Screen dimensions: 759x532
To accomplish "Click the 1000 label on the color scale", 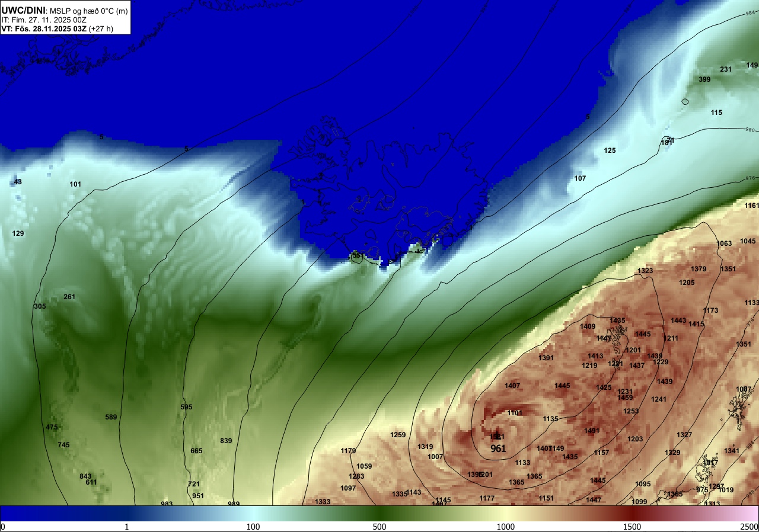I will point(506,527).
